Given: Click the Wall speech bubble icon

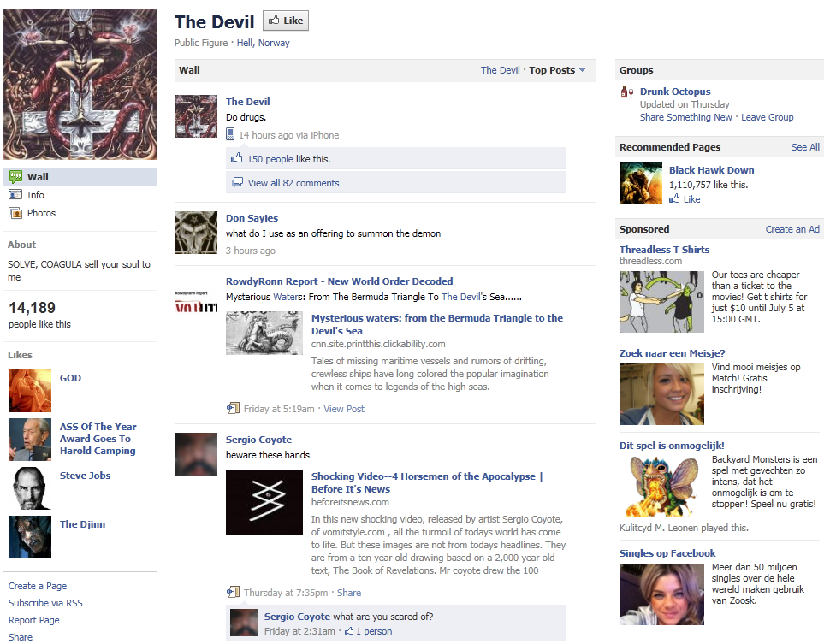Looking at the screenshot, I should [15, 176].
